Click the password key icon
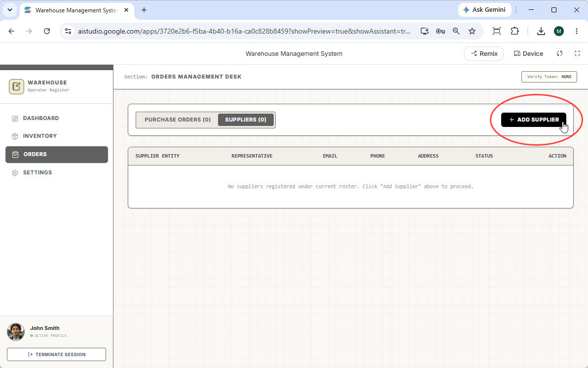This screenshot has height=368, width=588. (x=440, y=31)
